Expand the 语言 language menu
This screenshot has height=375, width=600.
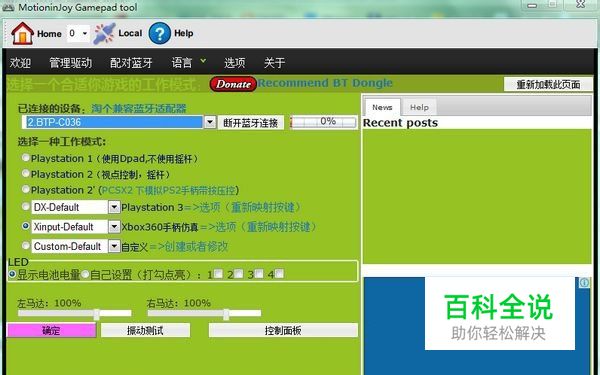(x=188, y=62)
